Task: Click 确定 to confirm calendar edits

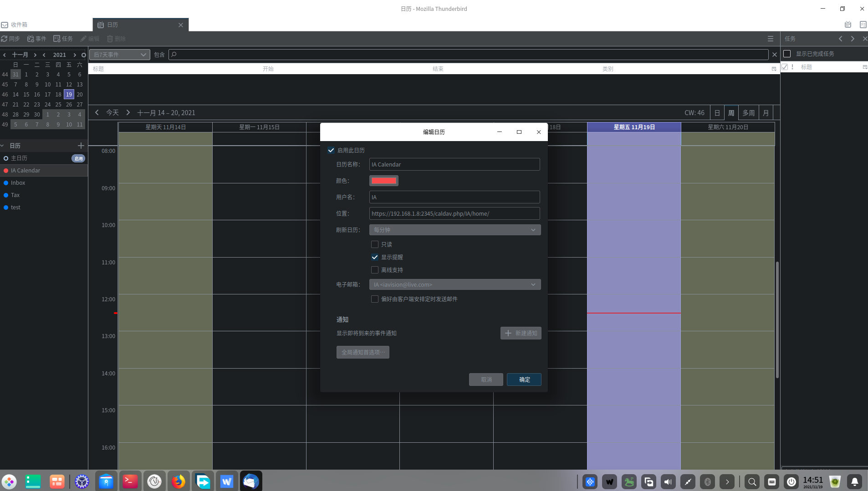Action: 524,380
